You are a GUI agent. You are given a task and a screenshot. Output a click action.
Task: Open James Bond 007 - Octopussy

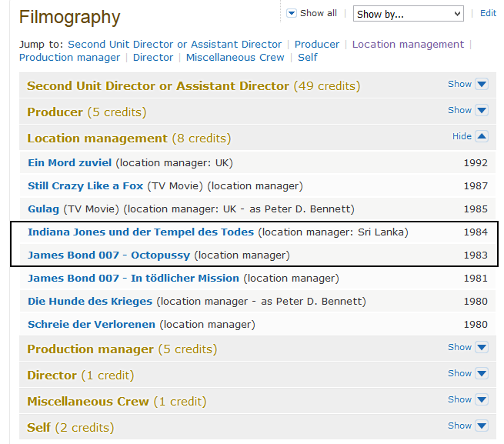tap(108, 255)
